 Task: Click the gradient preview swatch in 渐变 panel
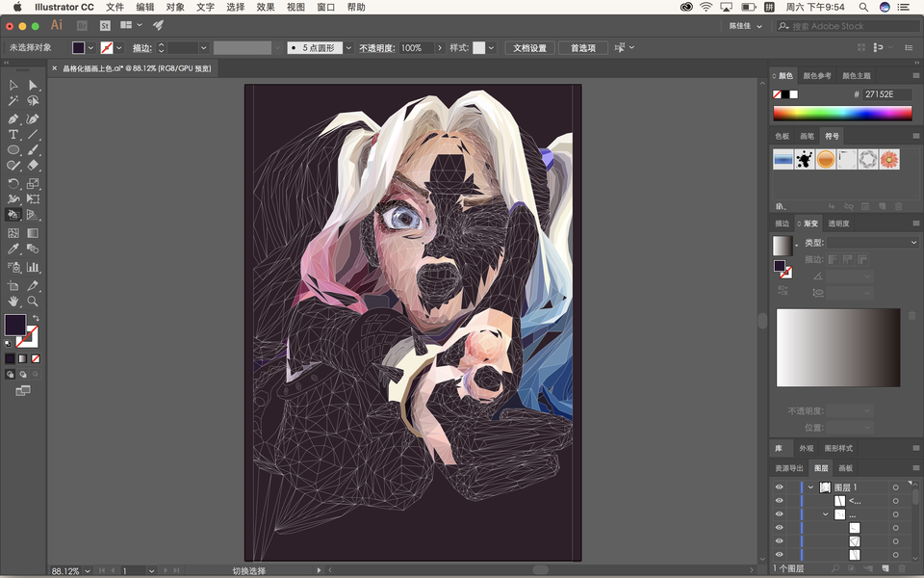pyautogui.click(x=783, y=246)
